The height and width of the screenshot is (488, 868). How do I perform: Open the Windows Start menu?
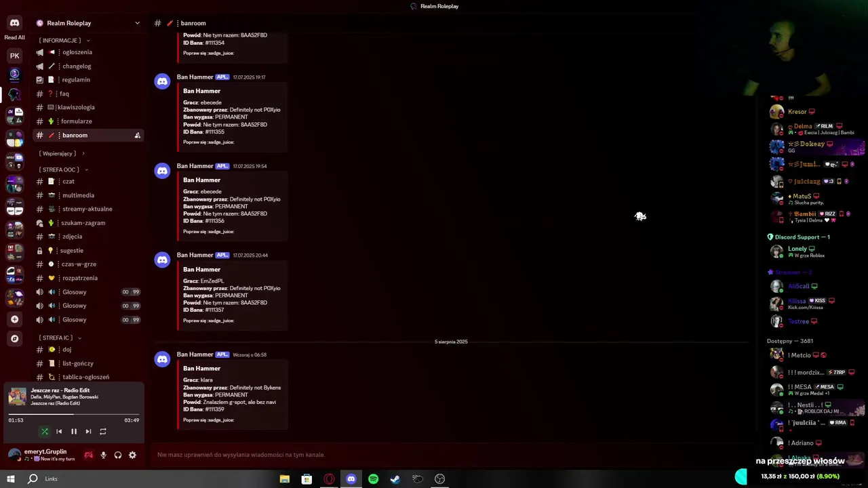tap(11, 479)
